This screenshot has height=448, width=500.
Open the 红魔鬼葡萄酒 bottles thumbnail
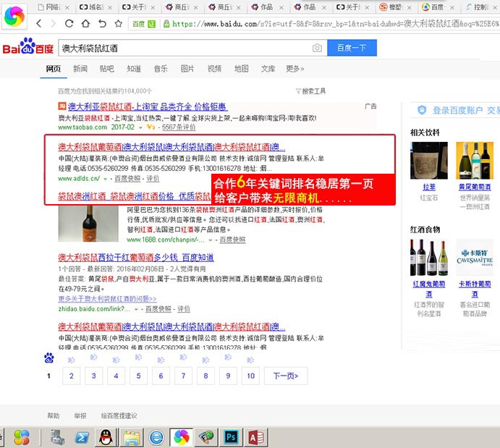tap(429, 258)
